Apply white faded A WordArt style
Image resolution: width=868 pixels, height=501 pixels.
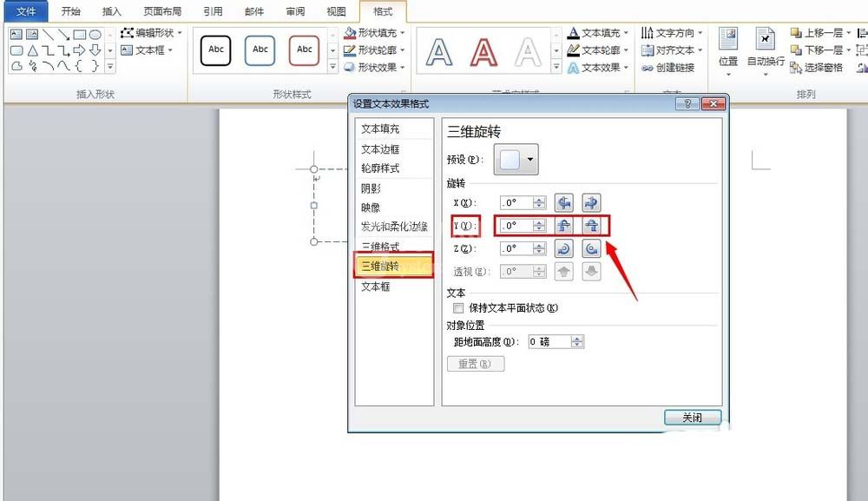528,52
